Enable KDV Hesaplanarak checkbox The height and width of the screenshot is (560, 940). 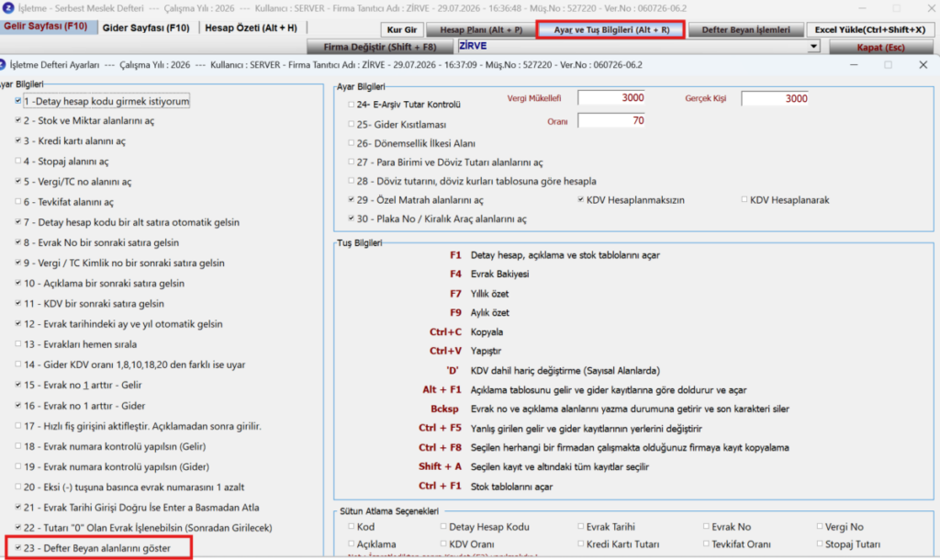coord(744,199)
